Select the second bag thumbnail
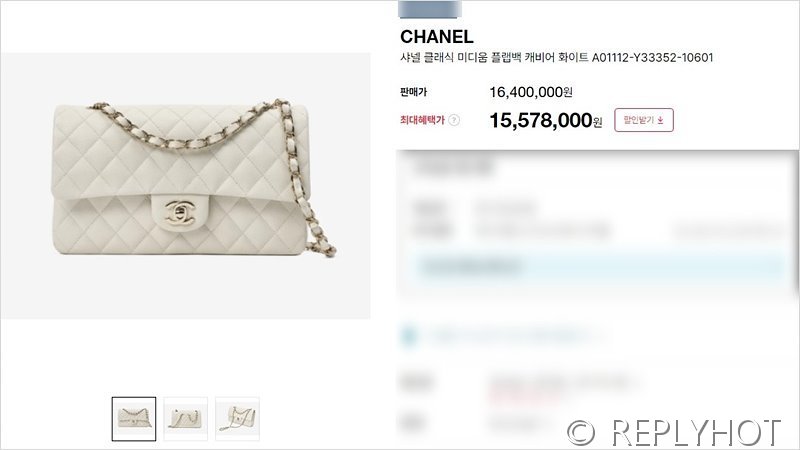The image size is (800, 450). point(186,419)
